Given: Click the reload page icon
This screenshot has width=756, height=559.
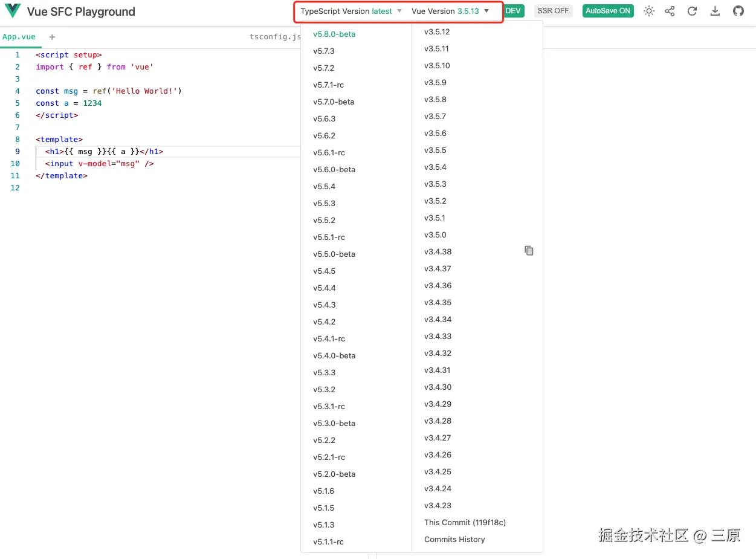Looking at the screenshot, I should point(693,11).
